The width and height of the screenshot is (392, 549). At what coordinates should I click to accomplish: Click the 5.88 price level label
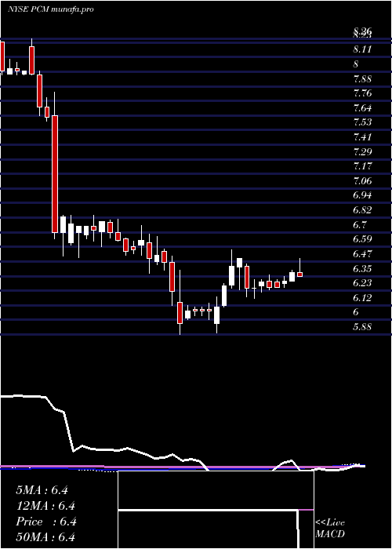(362, 327)
